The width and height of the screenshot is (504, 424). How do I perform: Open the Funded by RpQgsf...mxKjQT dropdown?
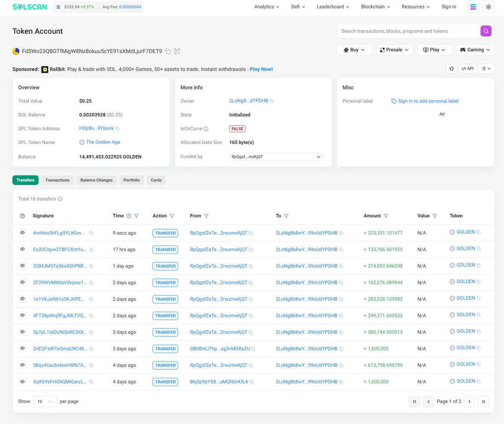(276, 157)
